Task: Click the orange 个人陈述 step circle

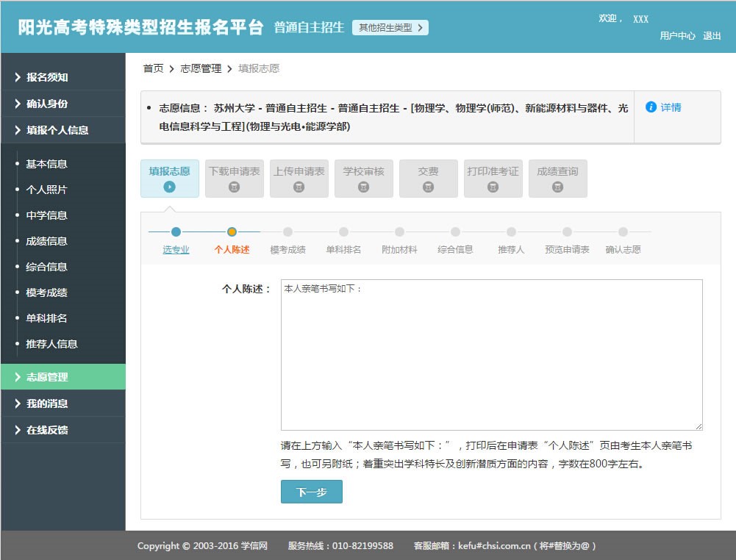Action: (232, 232)
